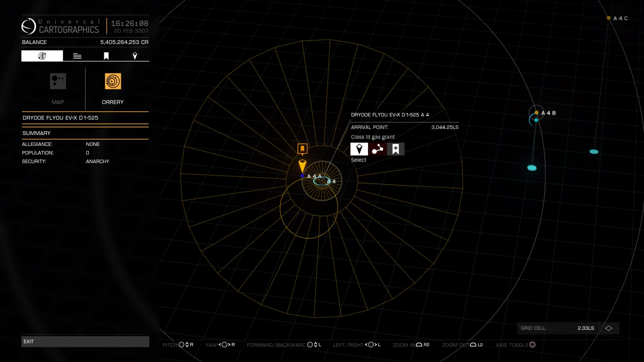Click the add bookmark icon in popup

395,149
